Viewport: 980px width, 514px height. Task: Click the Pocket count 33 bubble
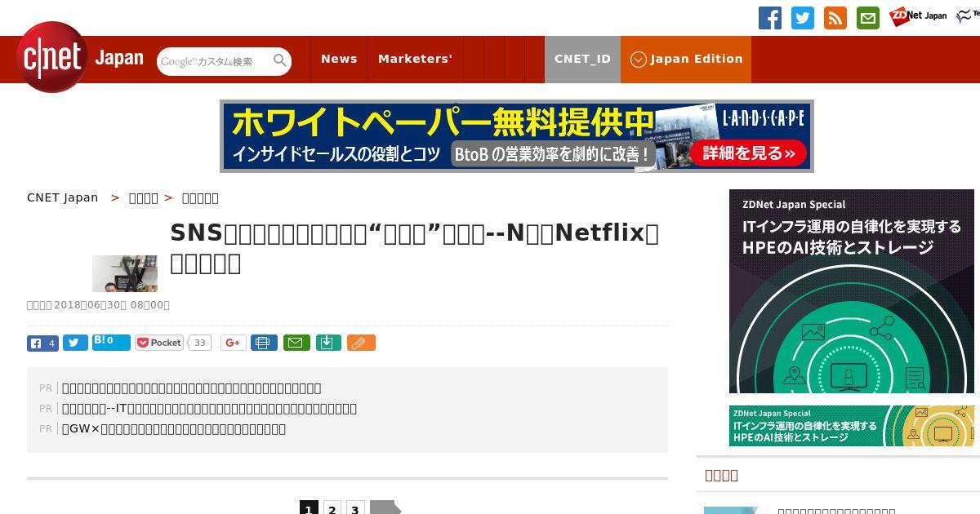[x=199, y=343]
